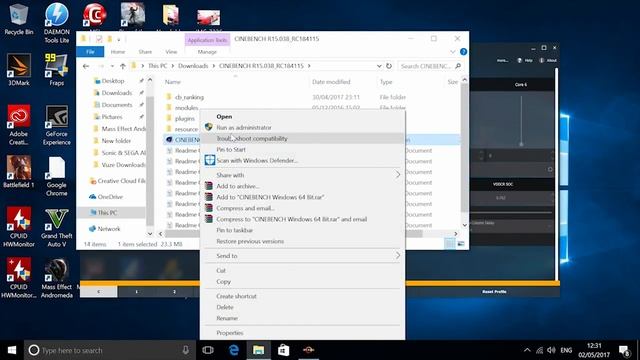Click the Name column header
The height and width of the screenshot is (360, 640).
(173, 82)
